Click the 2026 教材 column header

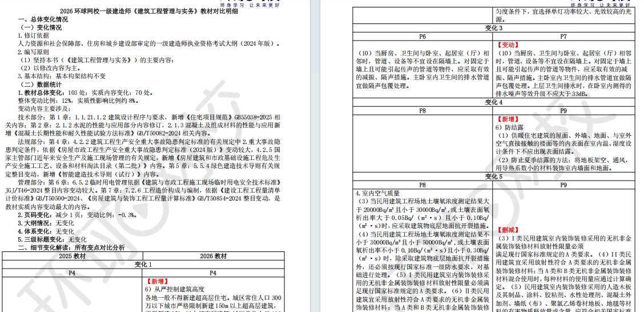click(x=213, y=257)
